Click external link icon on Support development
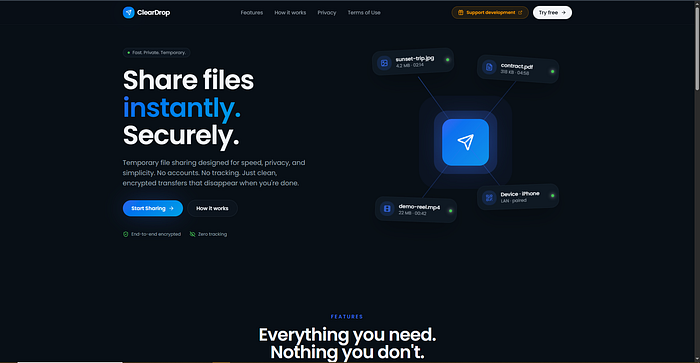700x363 pixels. pos(520,13)
